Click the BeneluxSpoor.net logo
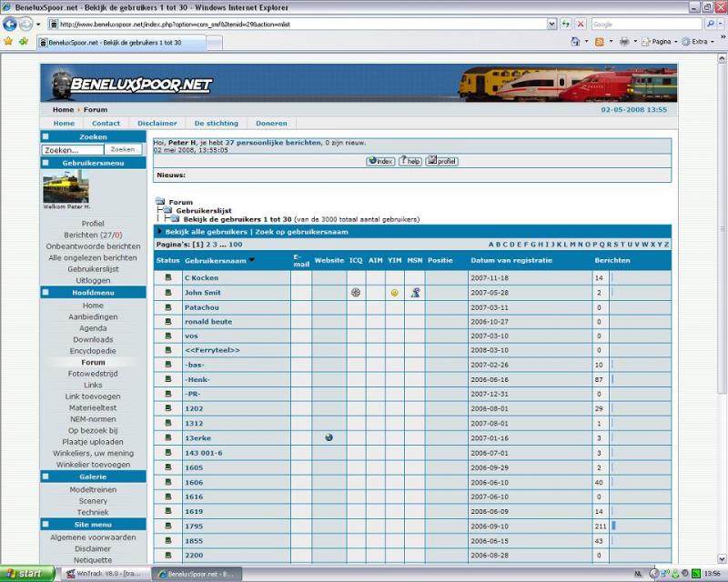728x582 pixels. click(x=132, y=84)
